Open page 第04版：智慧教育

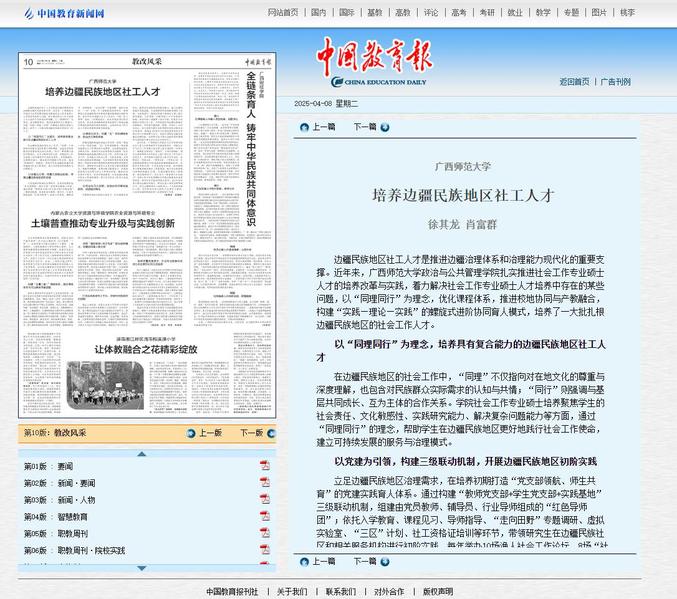click(x=56, y=517)
